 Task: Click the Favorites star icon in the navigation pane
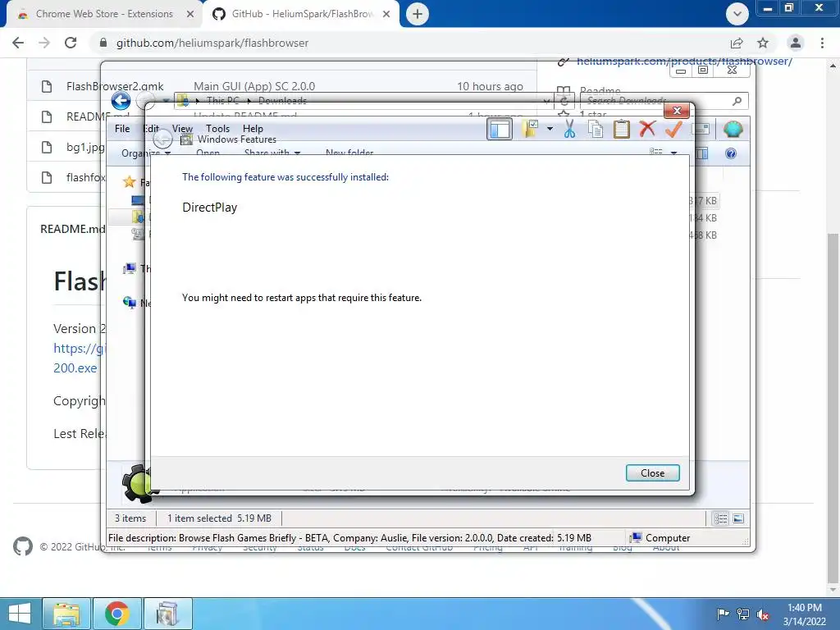[129, 182]
